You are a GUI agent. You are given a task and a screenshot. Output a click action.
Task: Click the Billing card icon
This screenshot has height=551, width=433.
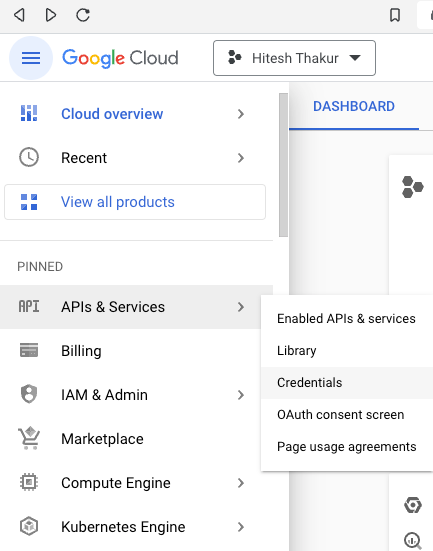(29, 350)
